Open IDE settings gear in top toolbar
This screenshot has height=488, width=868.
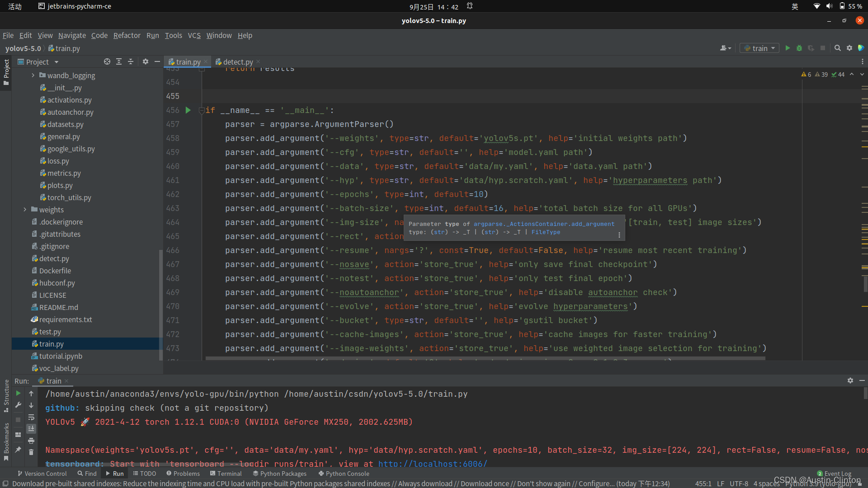pyautogui.click(x=849, y=48)
